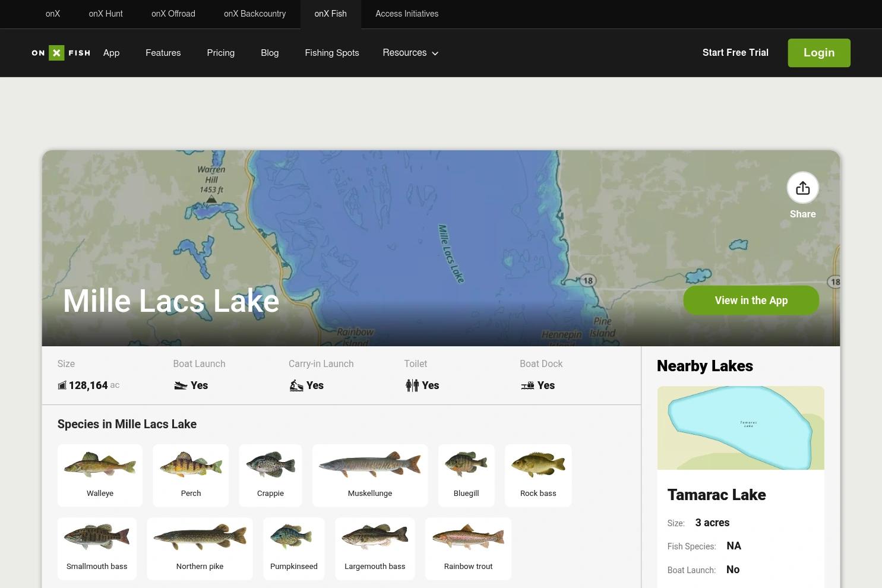Click the Nearby Lakes heading
This screenshot has height=588, width=882.
[x=705, y=366]
